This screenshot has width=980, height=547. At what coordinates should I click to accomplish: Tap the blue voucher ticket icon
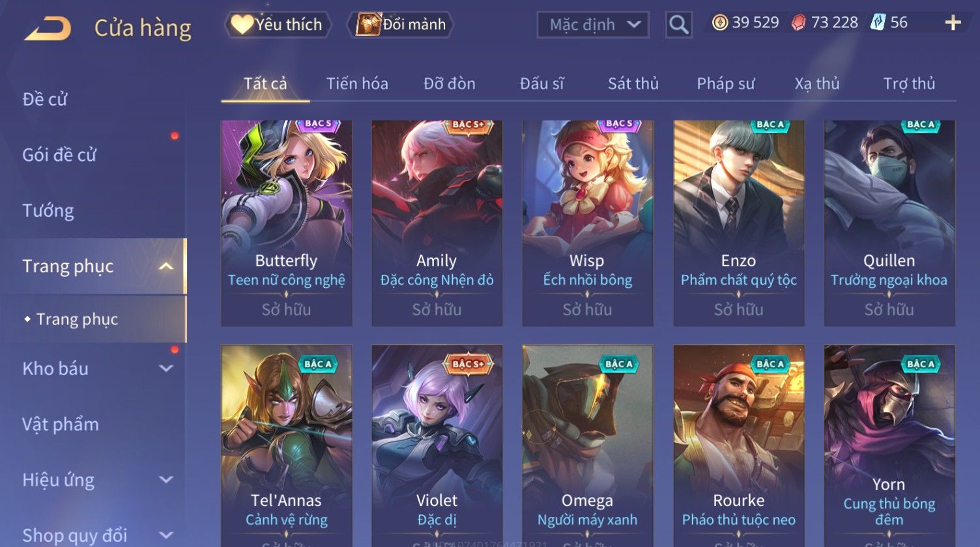(x=878, y=23)
